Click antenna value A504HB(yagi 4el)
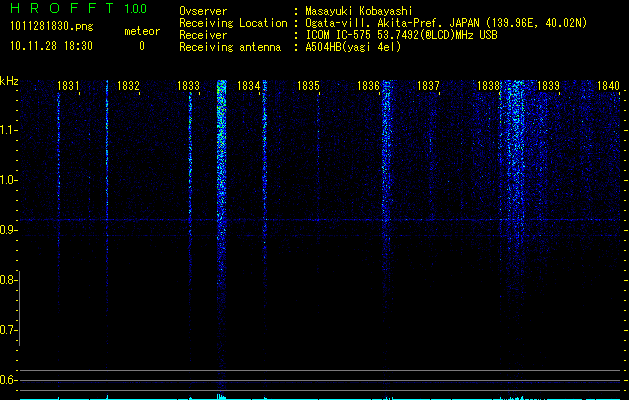Screen dimensions: 629x400 coord(353,47)
